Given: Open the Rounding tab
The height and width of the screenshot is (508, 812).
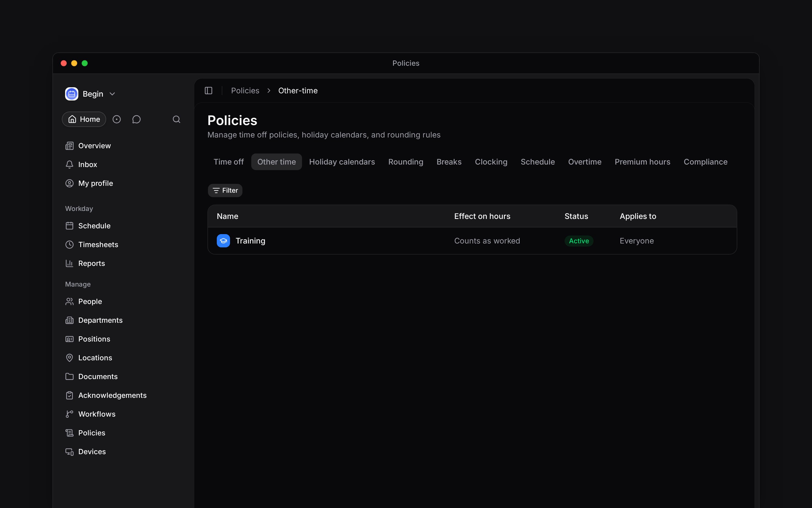Looking at the screenshot, I should click(406, 162).
